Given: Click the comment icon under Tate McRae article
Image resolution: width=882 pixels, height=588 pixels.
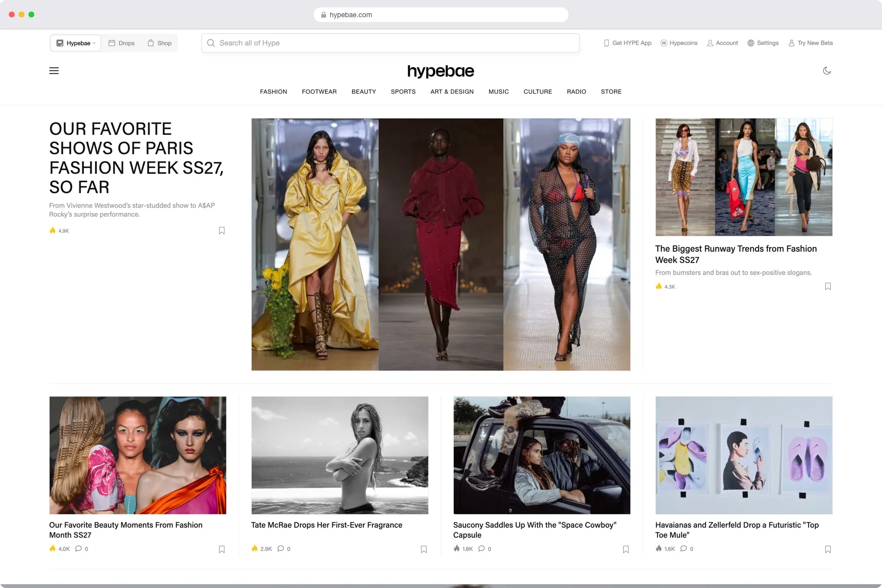Looking at the screenshot, I should 280,548.
